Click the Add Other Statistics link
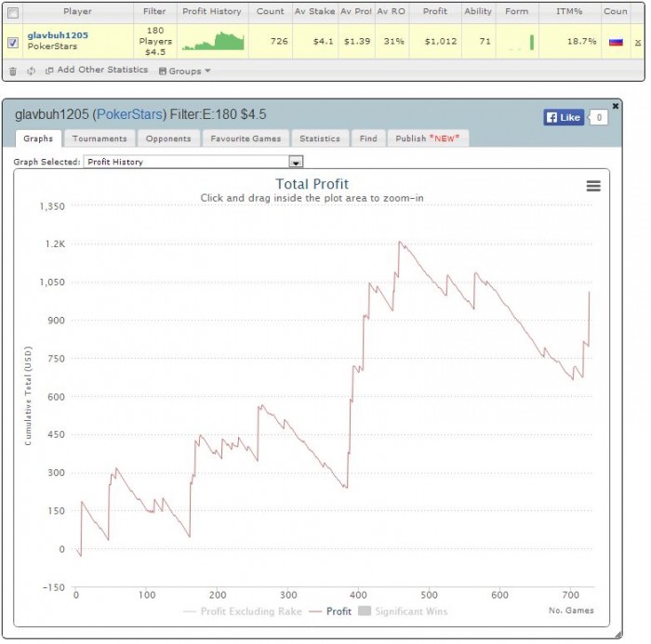This screenshot has height=644, width=651. [x=97, y=70]
